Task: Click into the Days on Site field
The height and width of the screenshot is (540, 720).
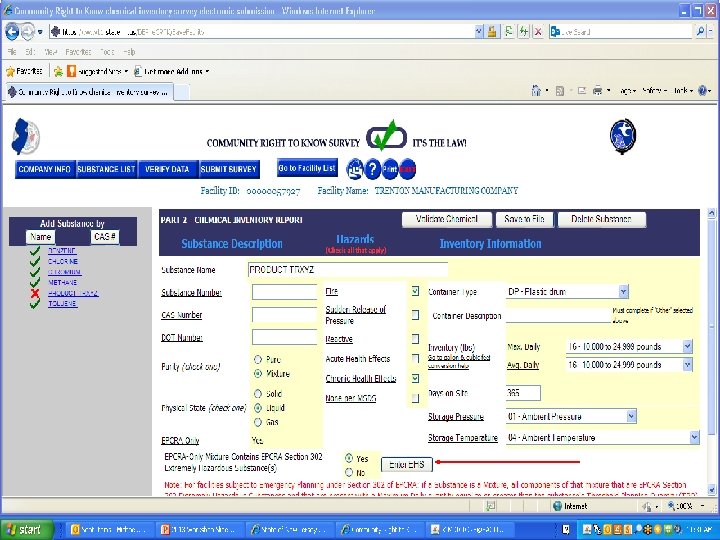Action: pos(523,393)
